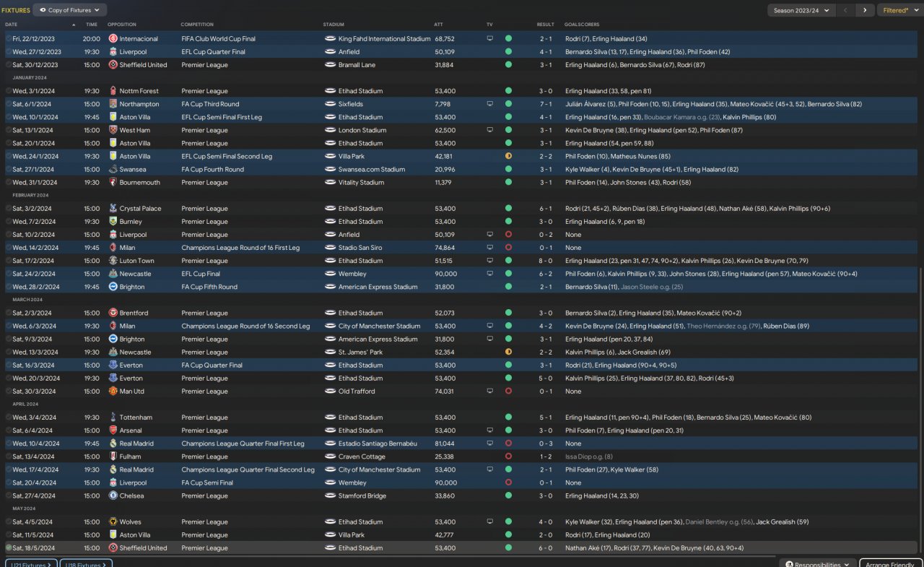Sort by the COMPETITION column header
924x567 pixels.
197,25
